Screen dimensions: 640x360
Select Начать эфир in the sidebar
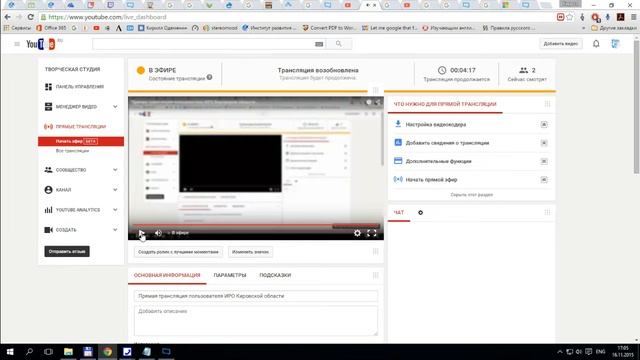coord(81,141)
